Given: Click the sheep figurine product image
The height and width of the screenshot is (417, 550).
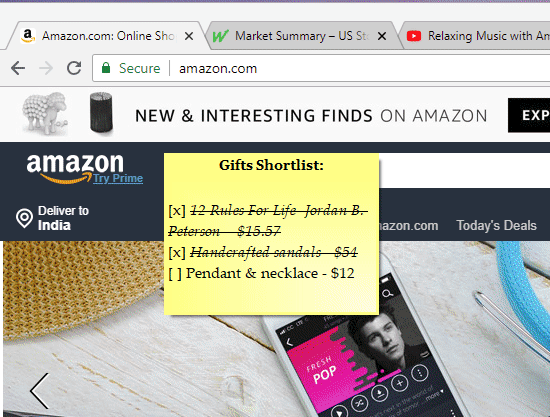Looking at the screenshot, I should (x=45, y=113).
